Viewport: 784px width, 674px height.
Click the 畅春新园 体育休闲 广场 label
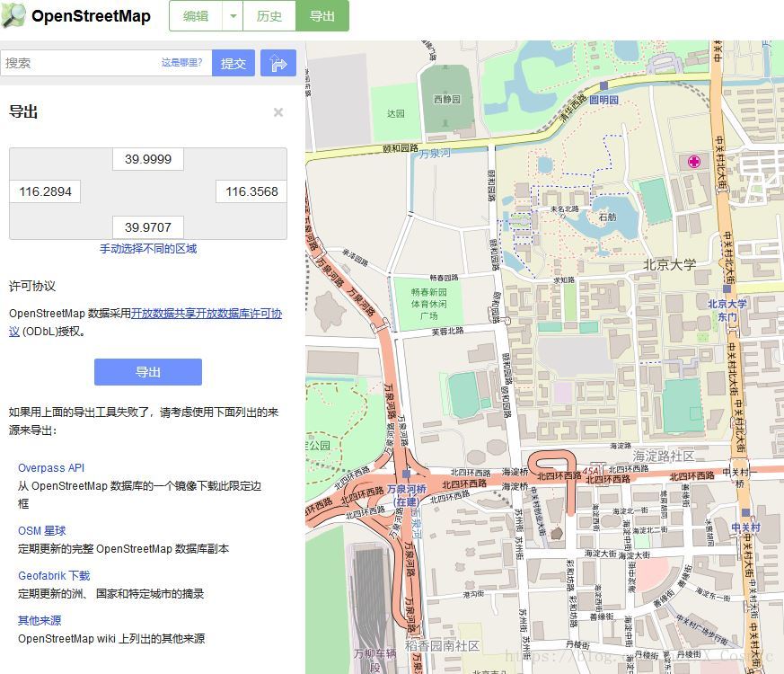(x=429, y=304)
